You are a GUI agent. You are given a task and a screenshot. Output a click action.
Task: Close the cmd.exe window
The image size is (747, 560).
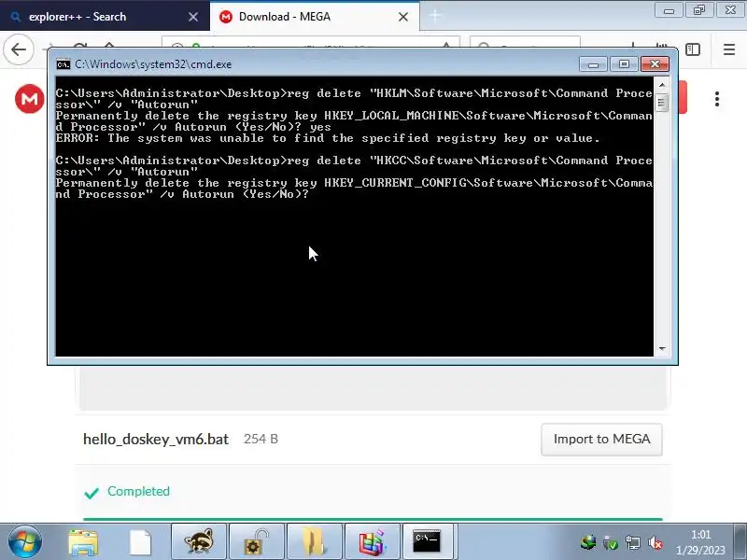click(x=655, y=64)
